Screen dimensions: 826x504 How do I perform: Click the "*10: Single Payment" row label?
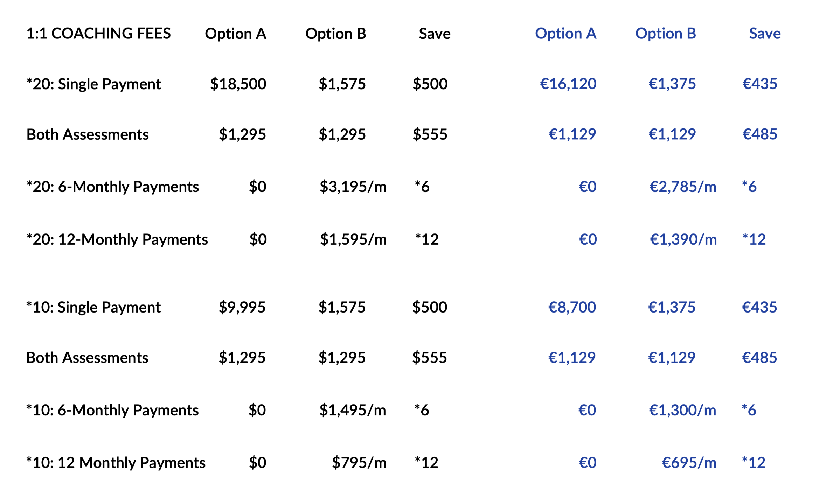(x=93, y=307)
